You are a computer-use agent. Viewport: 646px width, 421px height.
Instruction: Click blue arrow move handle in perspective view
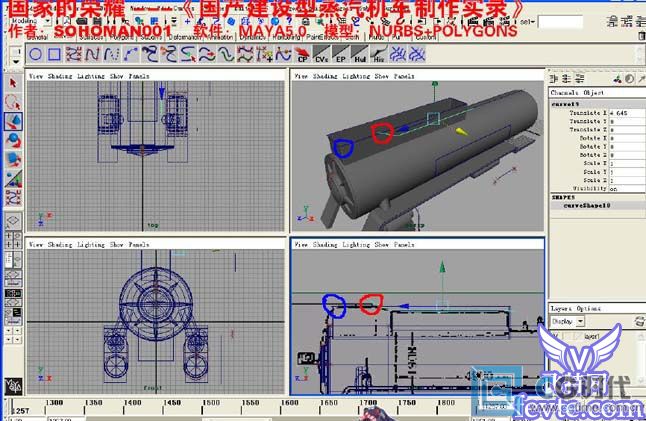[x=405, y=129]
